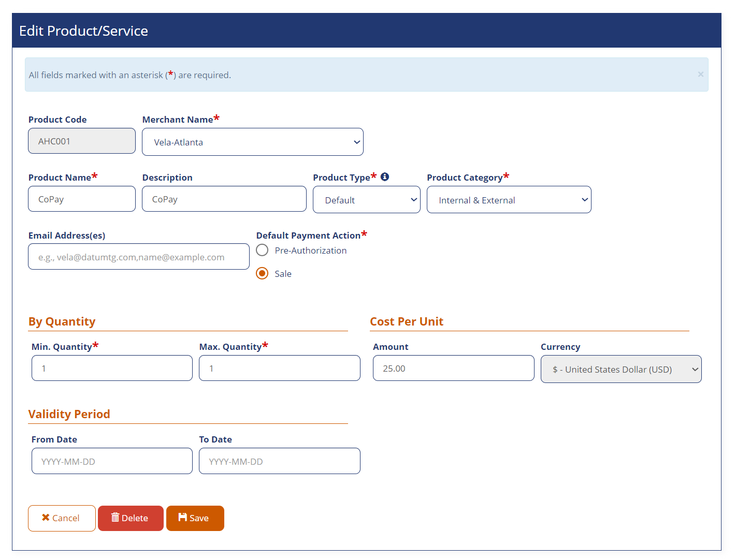Screen dimensions: 736x560
Task: Click the disabled Product Code field
Action: point(82,141)
